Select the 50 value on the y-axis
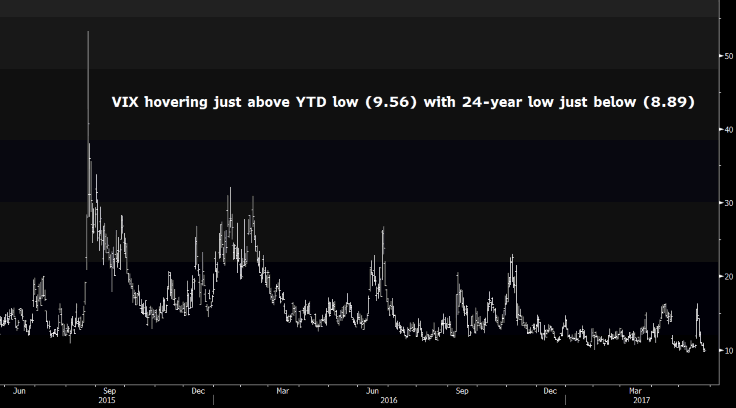736x408 pixels. pos(728,56)
